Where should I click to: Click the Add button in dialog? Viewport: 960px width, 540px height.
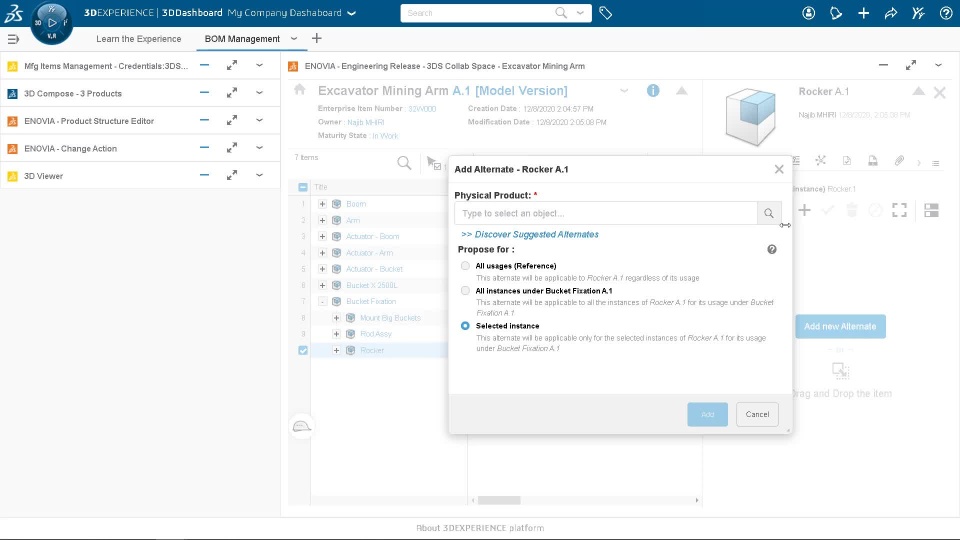pyautogui.click(x=708, y=414)
